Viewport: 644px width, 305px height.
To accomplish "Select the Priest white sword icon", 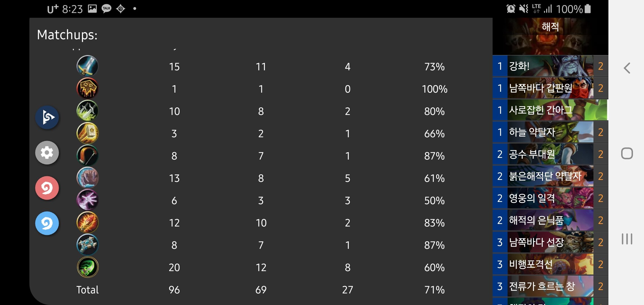I will [87, 66].
